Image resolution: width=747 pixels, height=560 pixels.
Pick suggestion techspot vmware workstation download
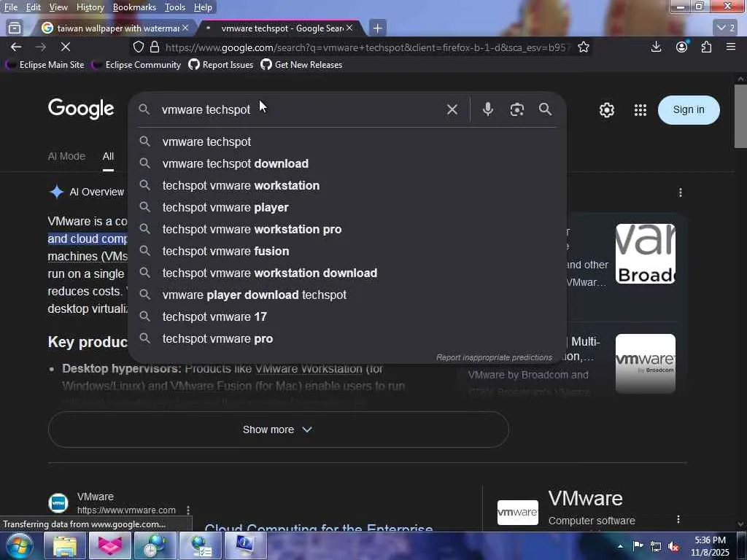coord(348,273)
